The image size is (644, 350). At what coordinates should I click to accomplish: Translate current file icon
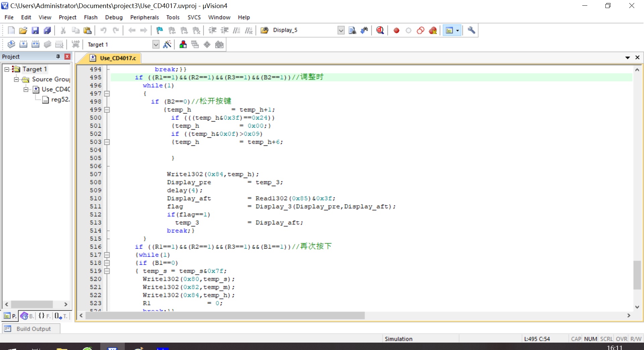pyautogui.click(x=11, y=44)
